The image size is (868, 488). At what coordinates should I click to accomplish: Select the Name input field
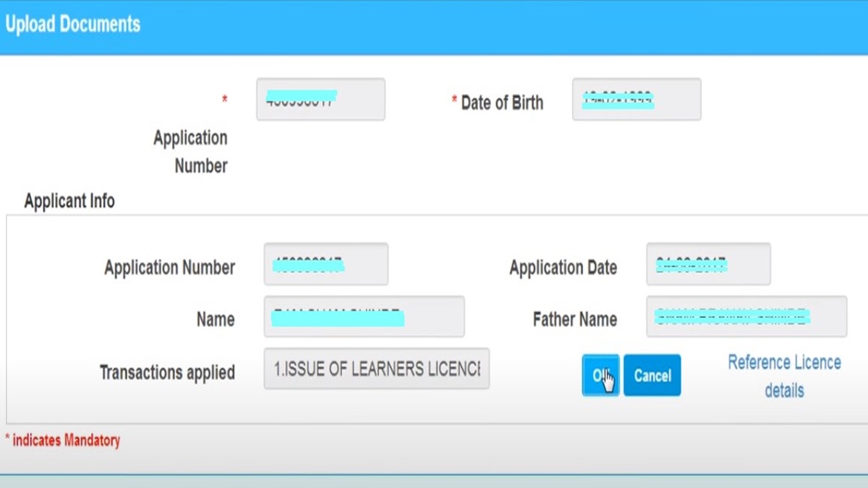pos(364,317)
